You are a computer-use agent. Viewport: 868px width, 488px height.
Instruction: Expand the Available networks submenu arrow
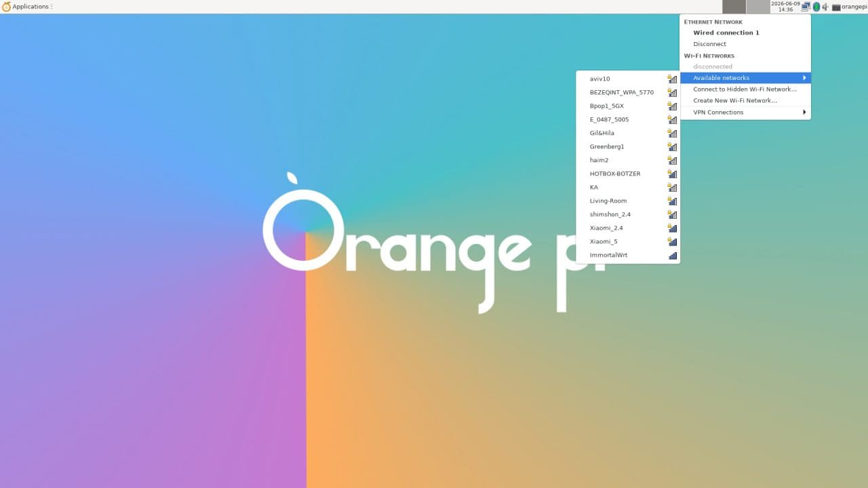pos(804,78)
